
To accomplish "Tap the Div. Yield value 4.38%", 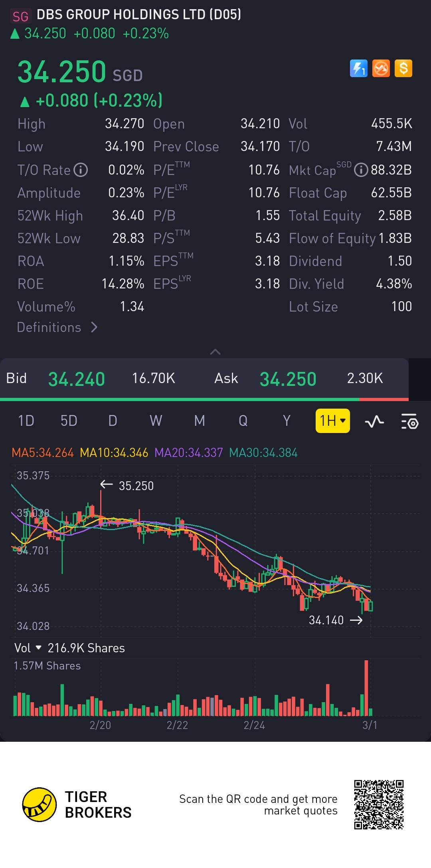I will tap(394, 284).
